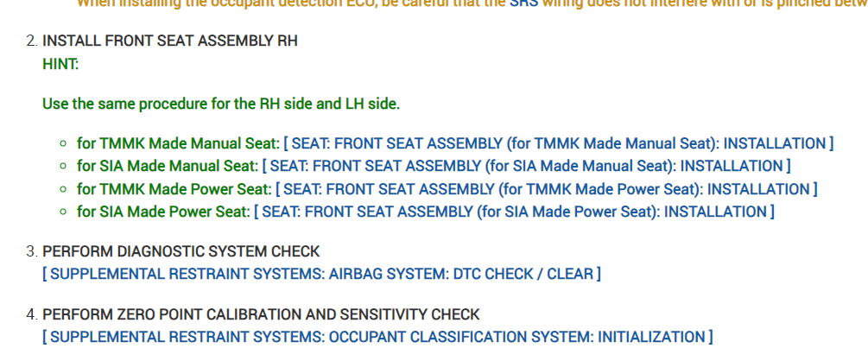Screen dimensions: 868x361
Task: Click green 'for TMMK Made Manual Seat:' label
Action: pyautogui.click(x=178, y=143)
